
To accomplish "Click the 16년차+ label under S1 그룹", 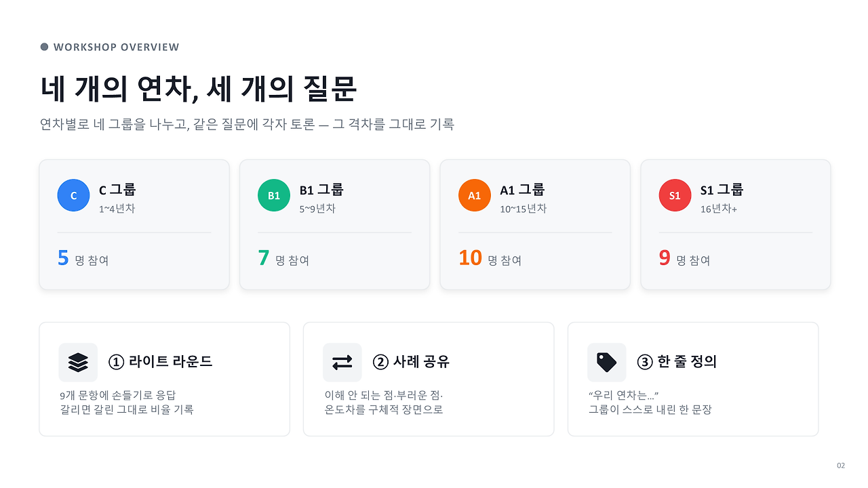I will pos(719,209).
